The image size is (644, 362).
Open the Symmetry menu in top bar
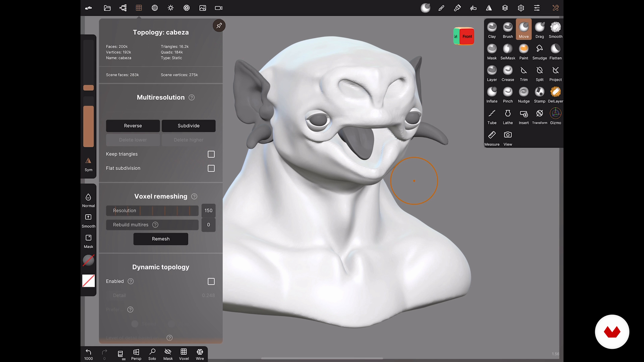pos(489,8)
